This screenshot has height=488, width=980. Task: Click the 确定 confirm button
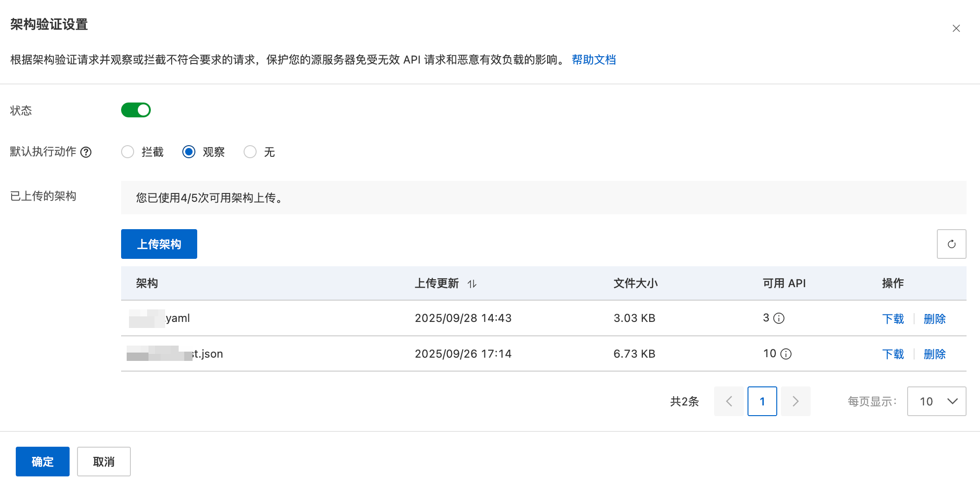tap(43, 462)
